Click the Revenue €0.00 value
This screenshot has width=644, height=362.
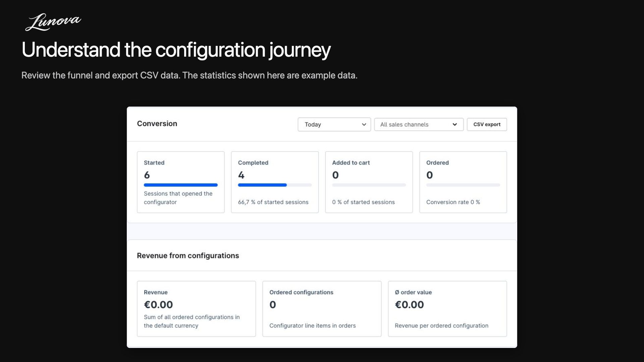click(158, 305)
